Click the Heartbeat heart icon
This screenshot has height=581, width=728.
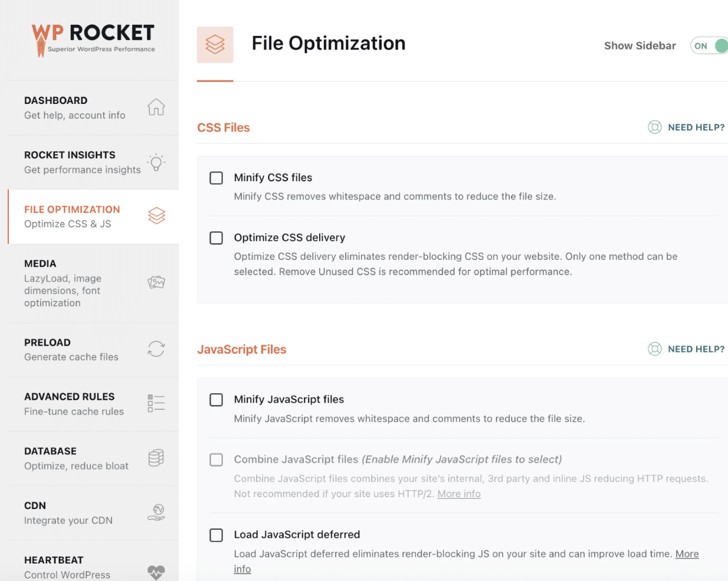click(156, 572)
